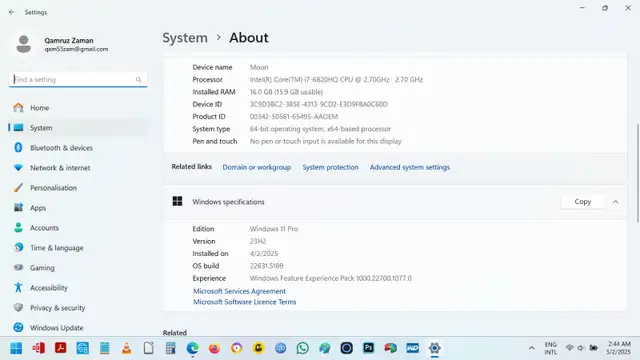Open the Home settings page
Image resolution: width=640 pixels, height=360 pixels.
click(78, 108)
